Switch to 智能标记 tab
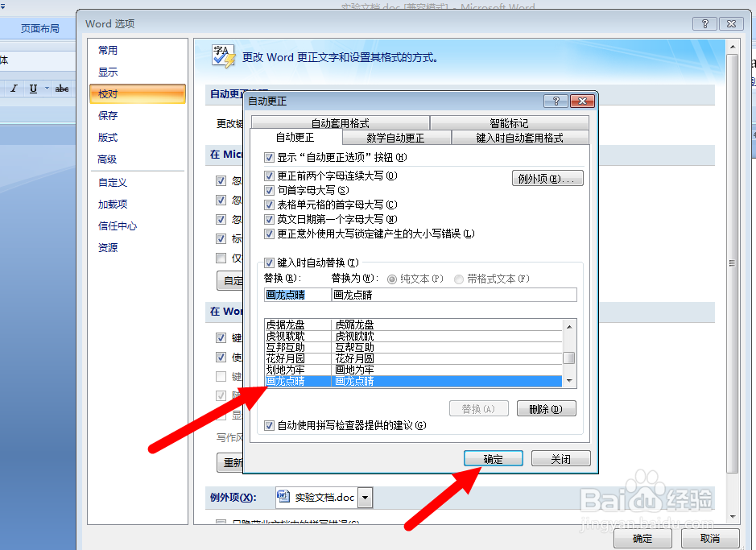This screenshot has width=756, height=550. point(509,123)
